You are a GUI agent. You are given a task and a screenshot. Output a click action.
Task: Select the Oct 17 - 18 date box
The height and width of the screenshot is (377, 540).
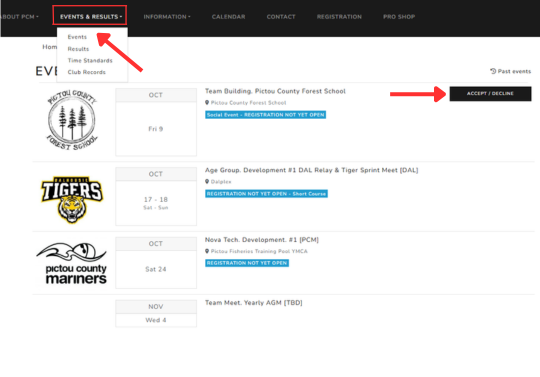156,196
